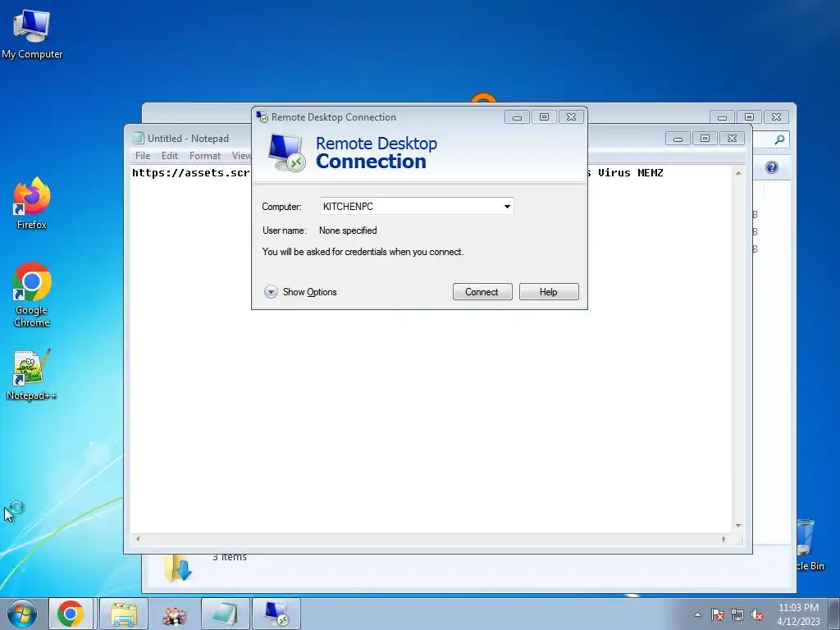
Task: Open the Format menu in Notepad
Action: point(204,155)
